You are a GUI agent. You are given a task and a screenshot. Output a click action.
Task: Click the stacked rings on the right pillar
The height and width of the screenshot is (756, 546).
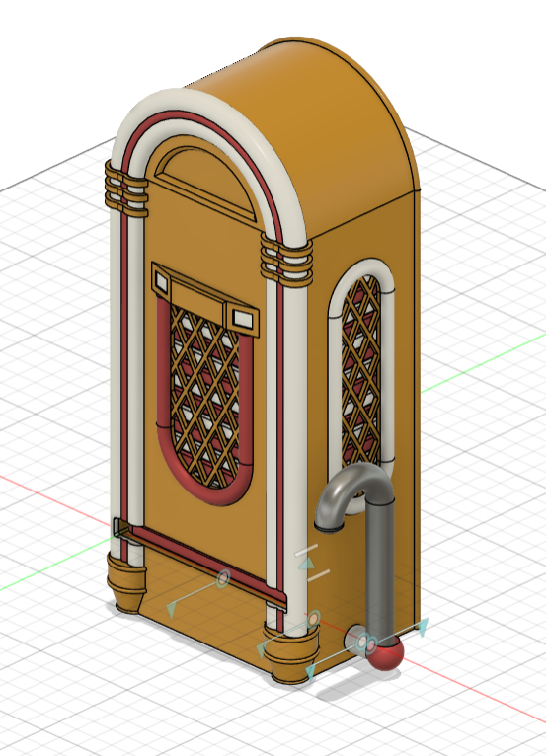click(x=286, y=261)
